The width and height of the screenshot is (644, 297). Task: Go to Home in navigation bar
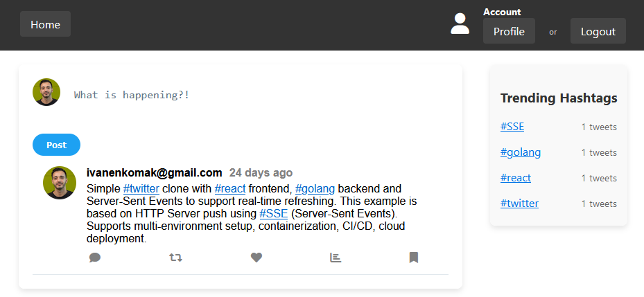coord(45,24)
